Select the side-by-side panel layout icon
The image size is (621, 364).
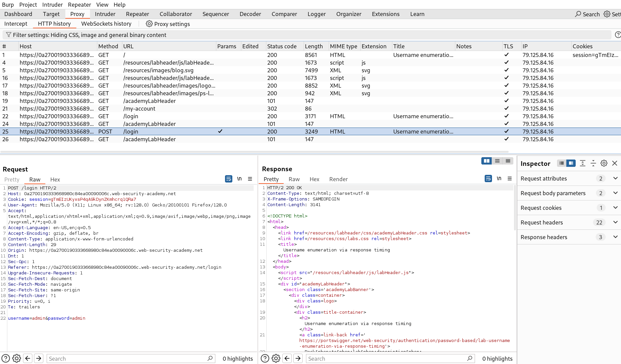tap(486, 161)
